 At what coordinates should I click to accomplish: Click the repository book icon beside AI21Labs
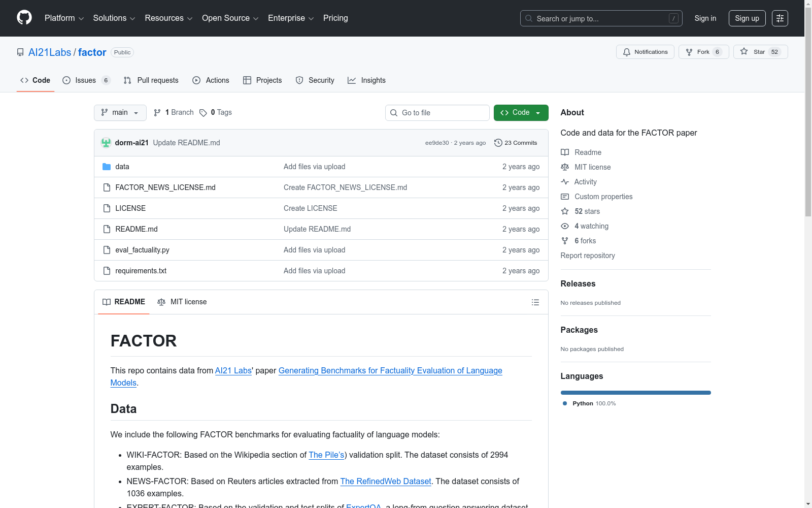coord(20,52)
